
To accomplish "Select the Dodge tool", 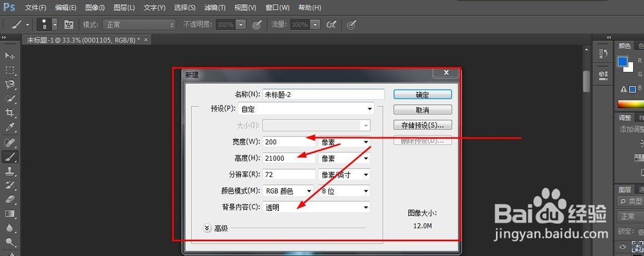I will click(10, 242).
